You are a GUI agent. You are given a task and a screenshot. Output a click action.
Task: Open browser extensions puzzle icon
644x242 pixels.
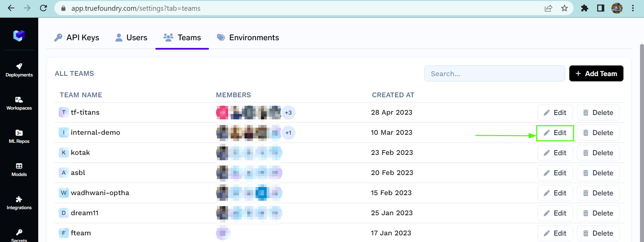pyautogui.click(x=585, y=8)
